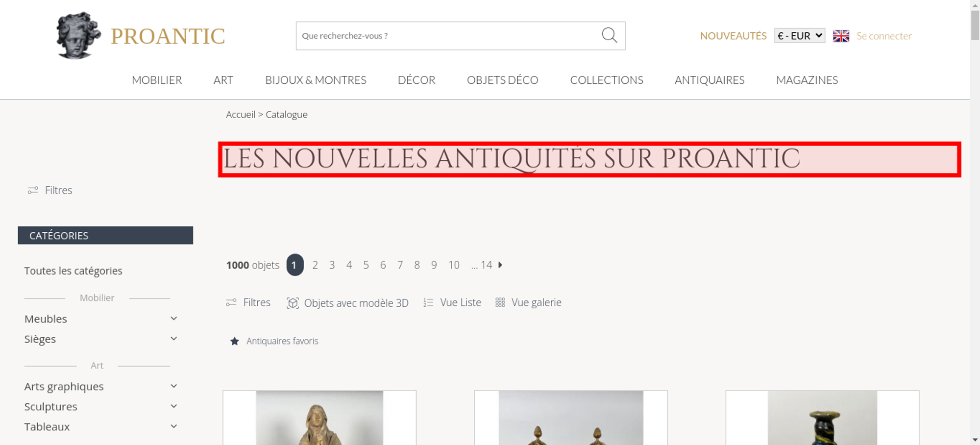Open the Proantic bust logo
Viewport: 980px width, 445px height.
coord(78,35)
